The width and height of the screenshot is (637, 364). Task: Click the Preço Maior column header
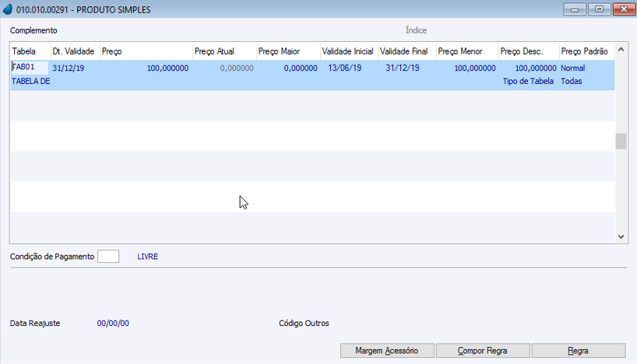[288, 51]
